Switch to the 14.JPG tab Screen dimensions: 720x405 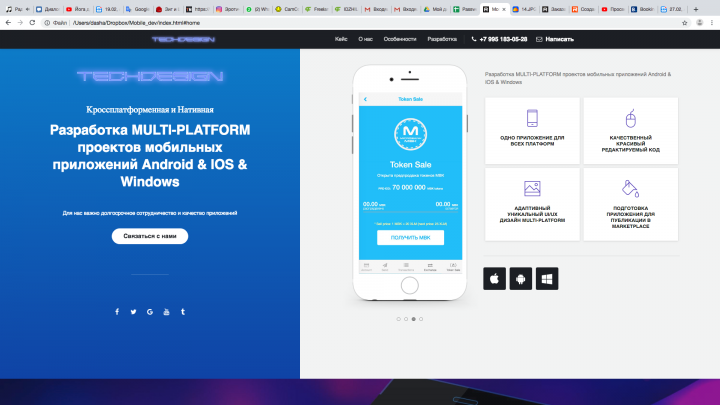(x=524, y=9)
